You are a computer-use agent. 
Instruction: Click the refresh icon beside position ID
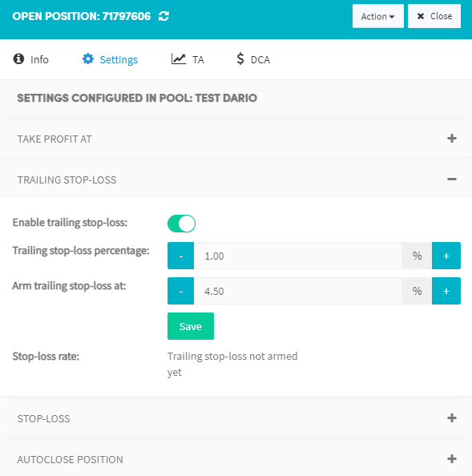[x=164, y=16]
